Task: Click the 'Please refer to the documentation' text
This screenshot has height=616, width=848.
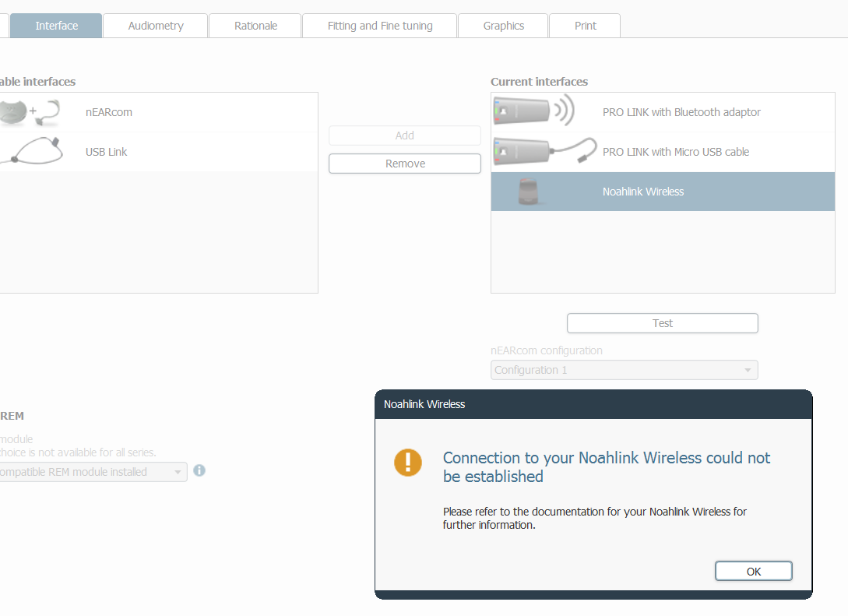Action: pos(594,518)
